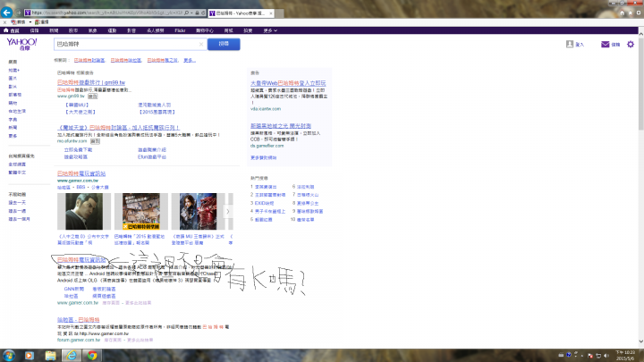Click the 【2015...】 sublink under gm99 ad

[157, 112]
